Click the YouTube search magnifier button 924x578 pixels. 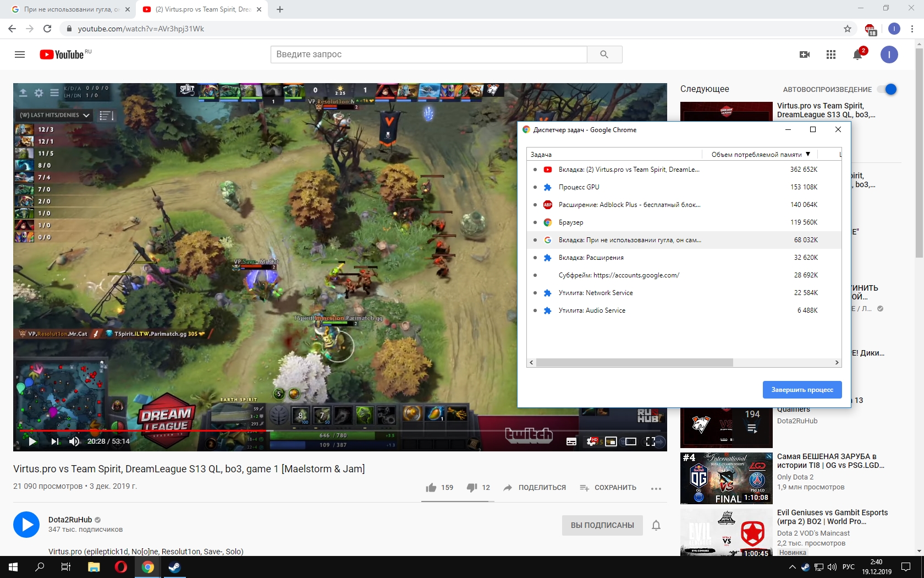point(604,54)
